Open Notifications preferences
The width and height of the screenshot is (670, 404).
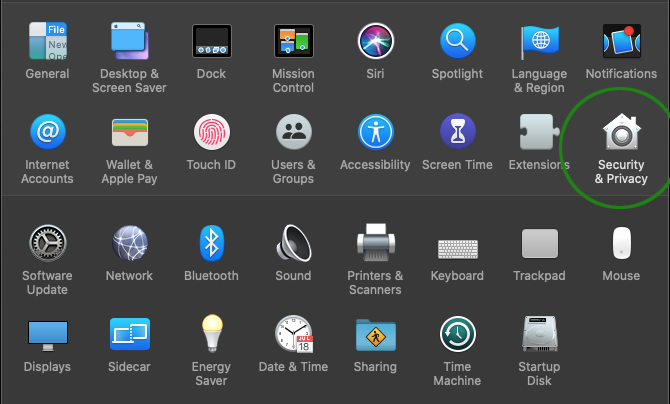tap(622, 41)
